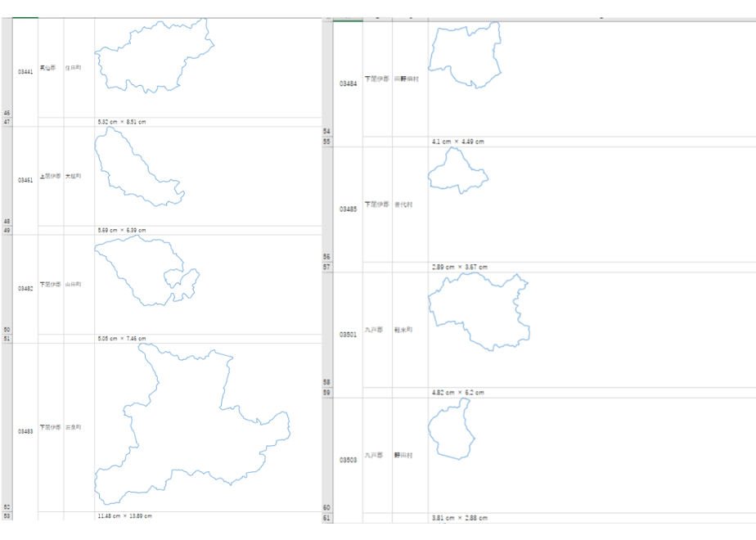Click the size text ending in 6.39 cm
The width and height of the screenshot is (756, 540).
(x=121, y=231)
